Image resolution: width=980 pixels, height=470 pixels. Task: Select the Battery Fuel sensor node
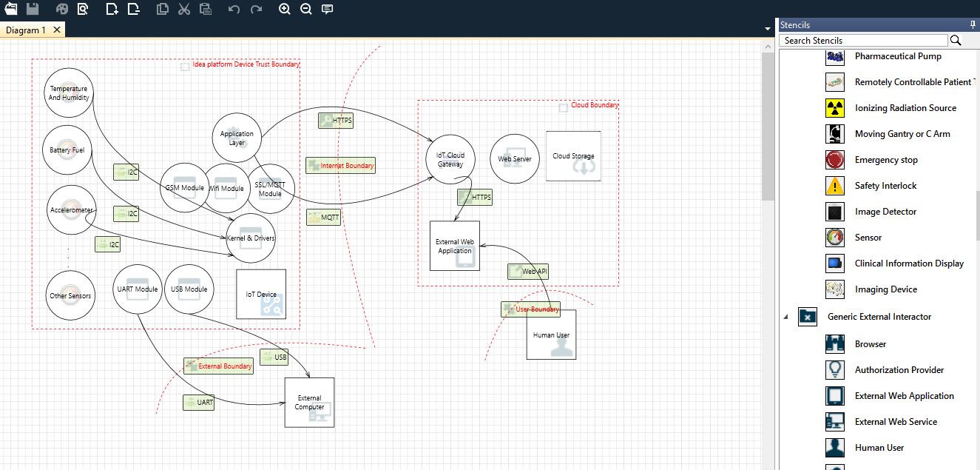tap(67, 150)
